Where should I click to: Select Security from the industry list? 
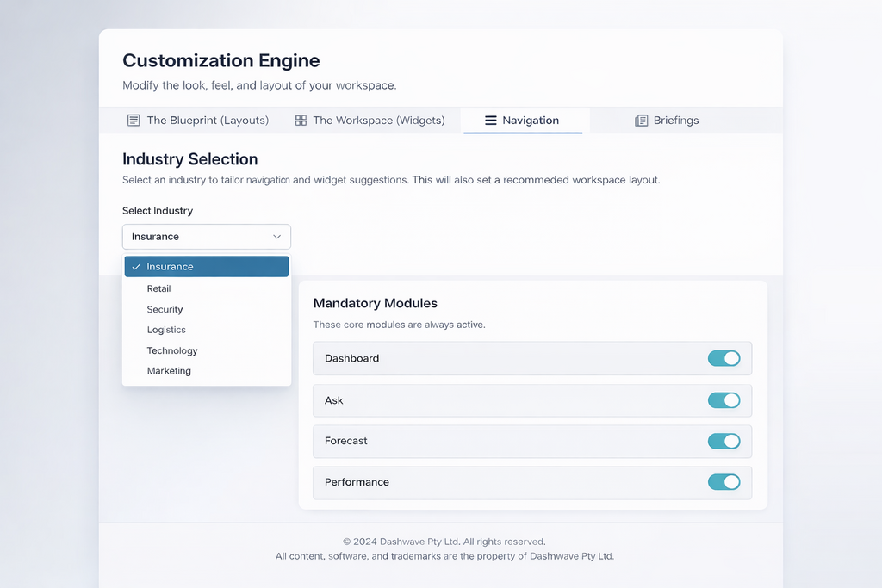tap(165, 309)
